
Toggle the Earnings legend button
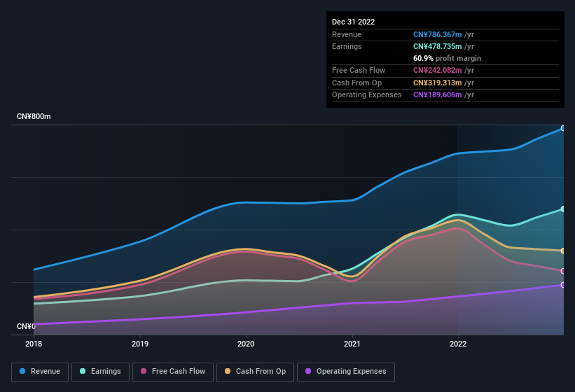(100, 372)
